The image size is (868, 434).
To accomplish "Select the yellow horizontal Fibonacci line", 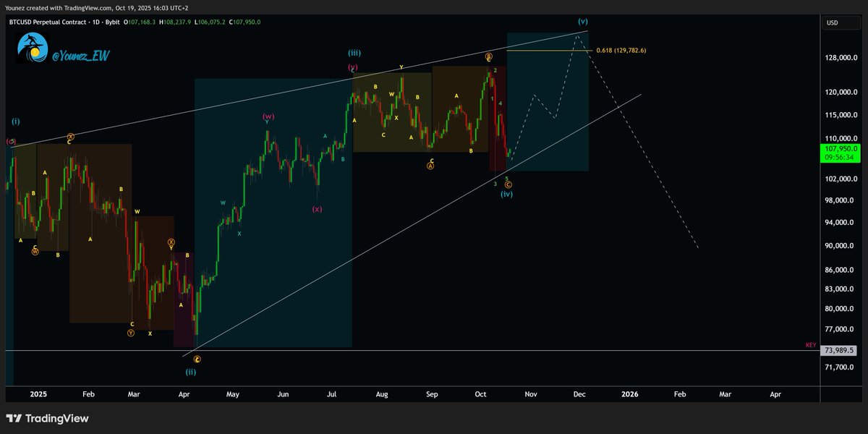I will [x=550, y=52].
